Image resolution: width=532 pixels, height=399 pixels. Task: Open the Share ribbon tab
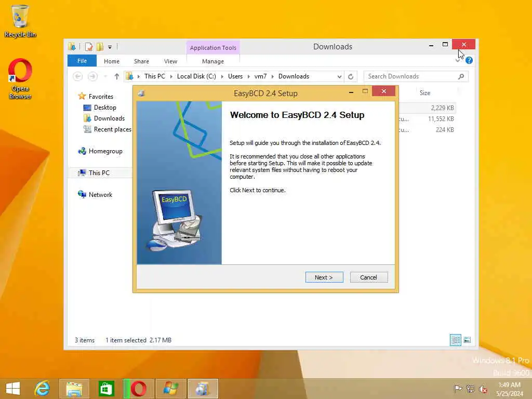141,61
